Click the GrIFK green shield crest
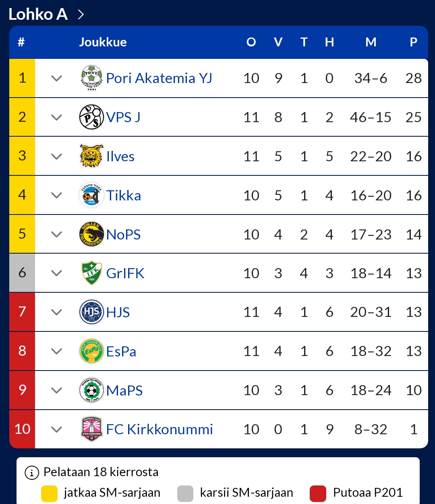 click(x=91, y=273)
